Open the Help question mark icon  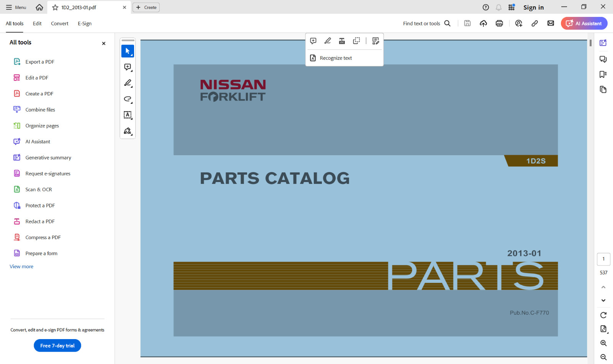(486, 7)
